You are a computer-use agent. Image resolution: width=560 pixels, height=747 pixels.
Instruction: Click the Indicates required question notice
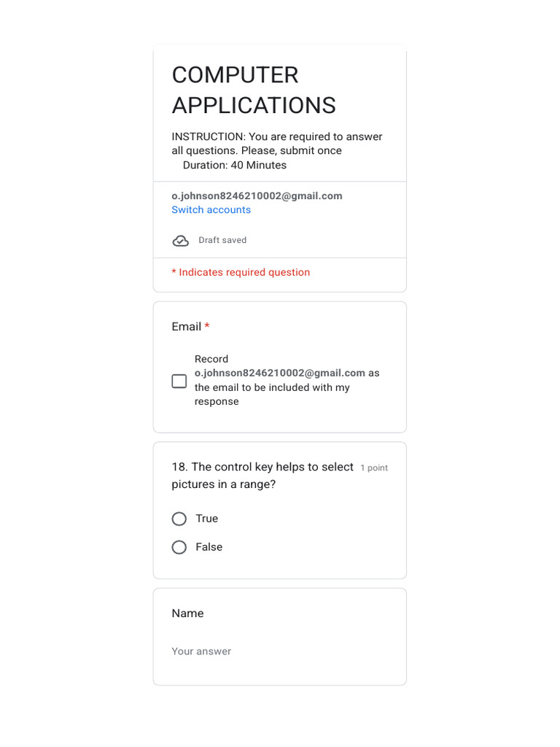(241, 272)
